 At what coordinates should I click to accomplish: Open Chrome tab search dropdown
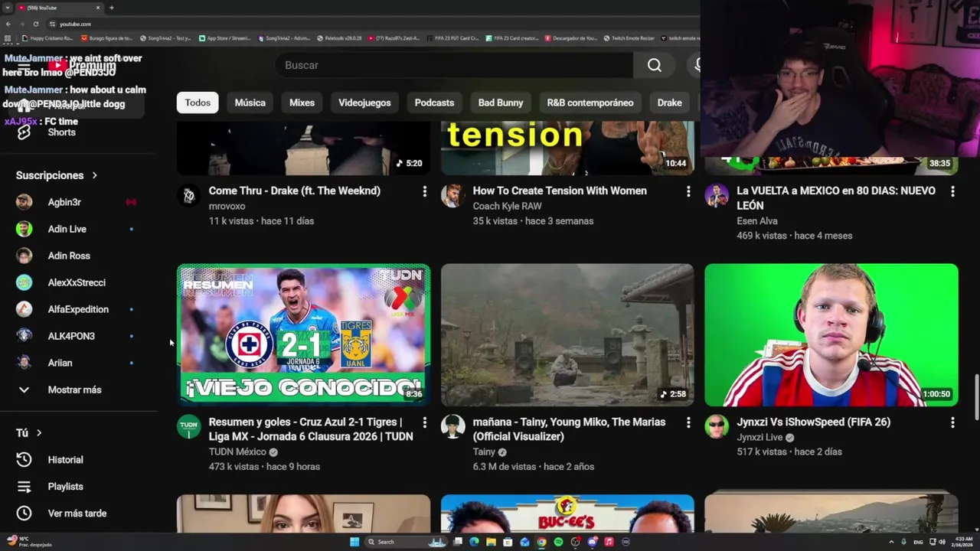[8, 8]
